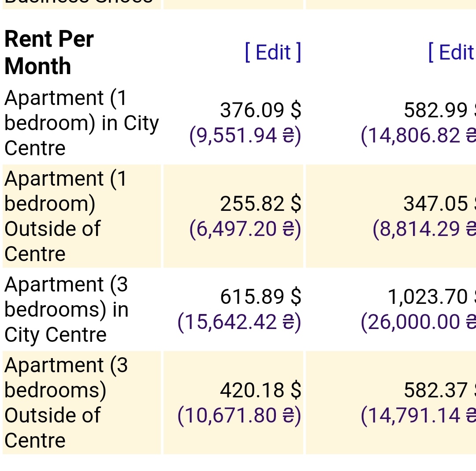476x471 pixels.
Task: Select the 420.18 $ price
Action: tap(260, 390)
